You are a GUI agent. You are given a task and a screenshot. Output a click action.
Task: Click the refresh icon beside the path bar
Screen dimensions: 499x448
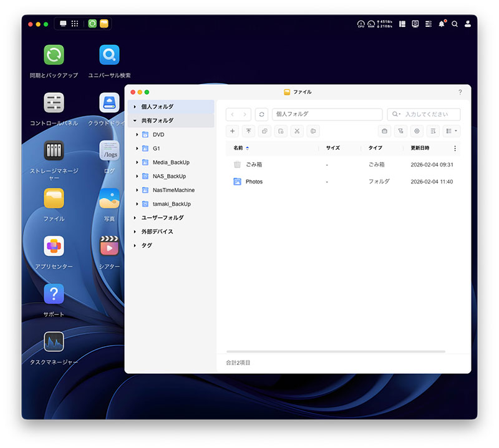click(261, 114)
